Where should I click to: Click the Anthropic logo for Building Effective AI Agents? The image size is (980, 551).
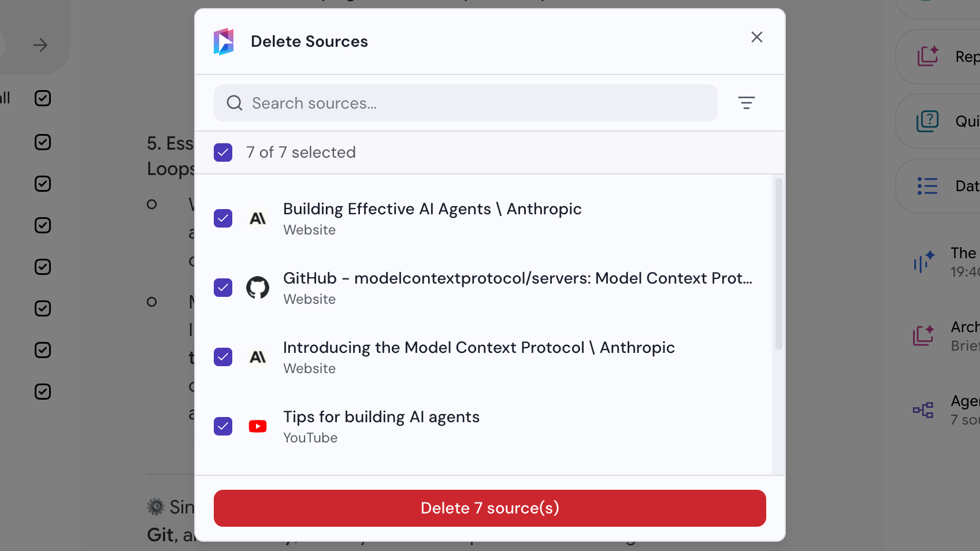point(258,218)
